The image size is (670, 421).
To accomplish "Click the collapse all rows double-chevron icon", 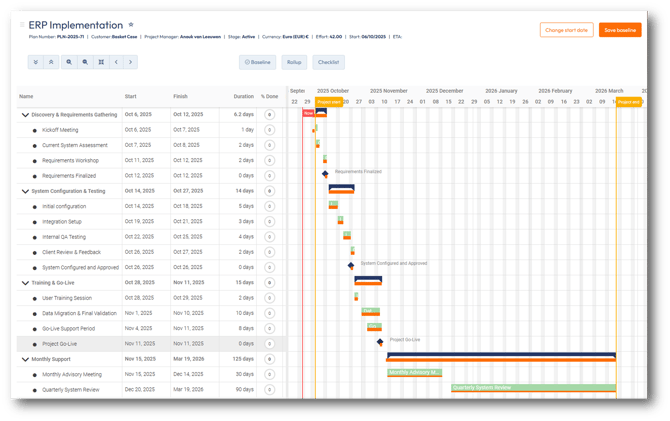I will pos(51,62).
